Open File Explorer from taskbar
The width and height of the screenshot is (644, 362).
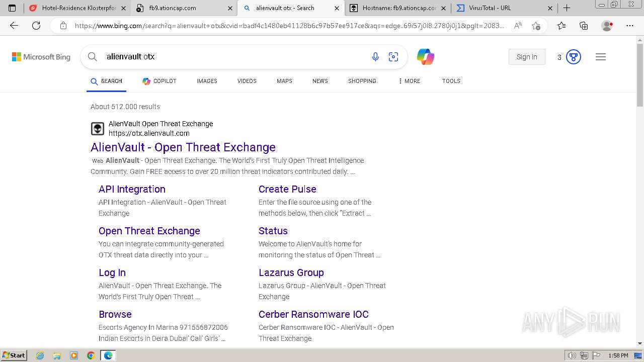pos(57,355)
